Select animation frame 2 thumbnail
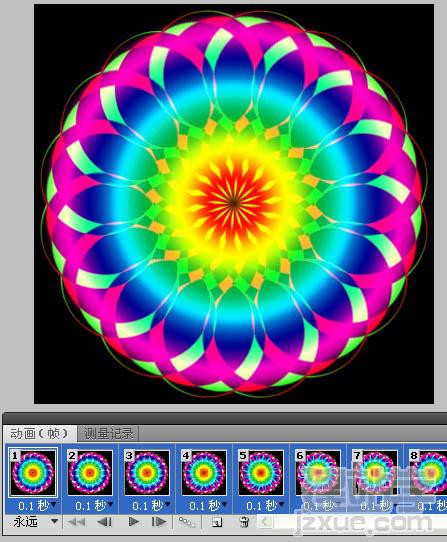Image resolution: width=447 pixels, height=542 pixels. click(90, 472)
